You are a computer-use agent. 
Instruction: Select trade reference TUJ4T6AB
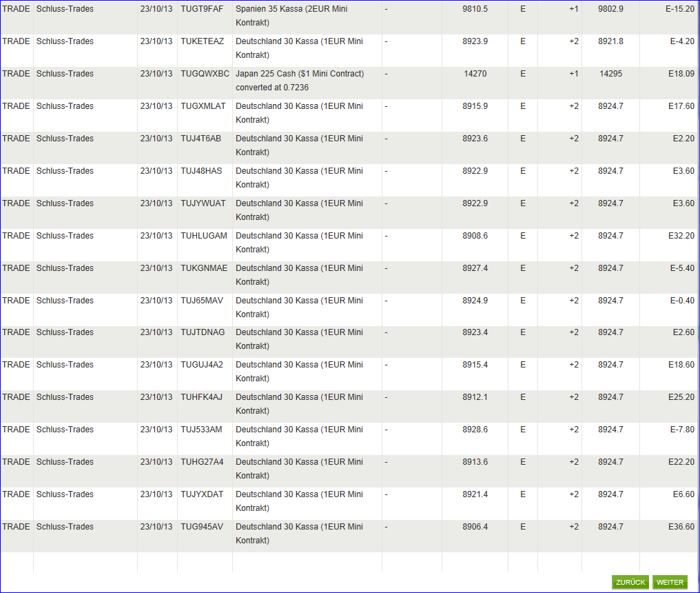point(201,139)
